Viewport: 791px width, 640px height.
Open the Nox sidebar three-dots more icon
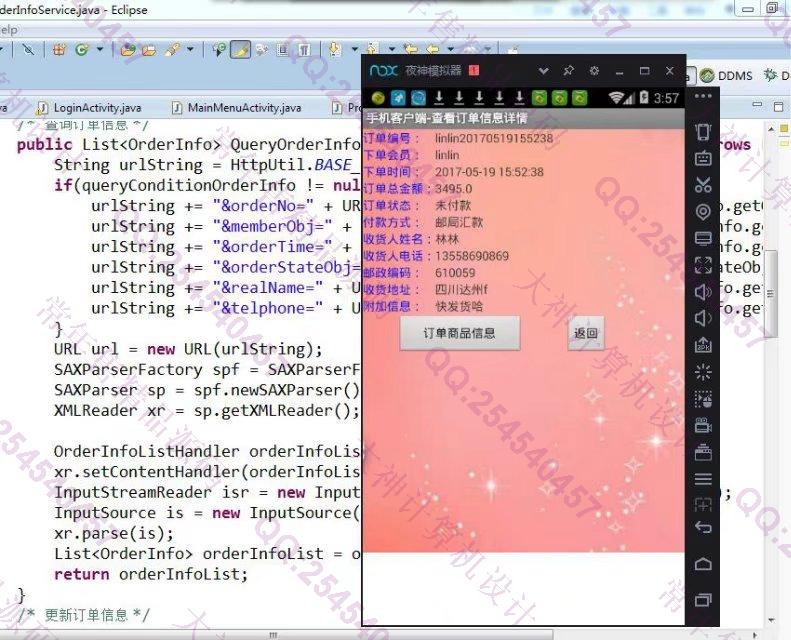pos(703,96)
